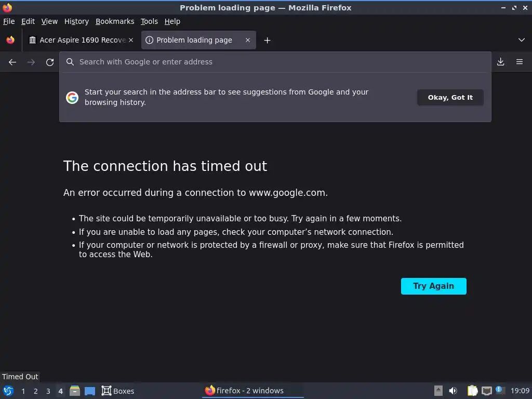The width and height of the screenshot is (532, 399).
Task: Open the clipboard manager tray icon
Action: (x=472, y=391)
